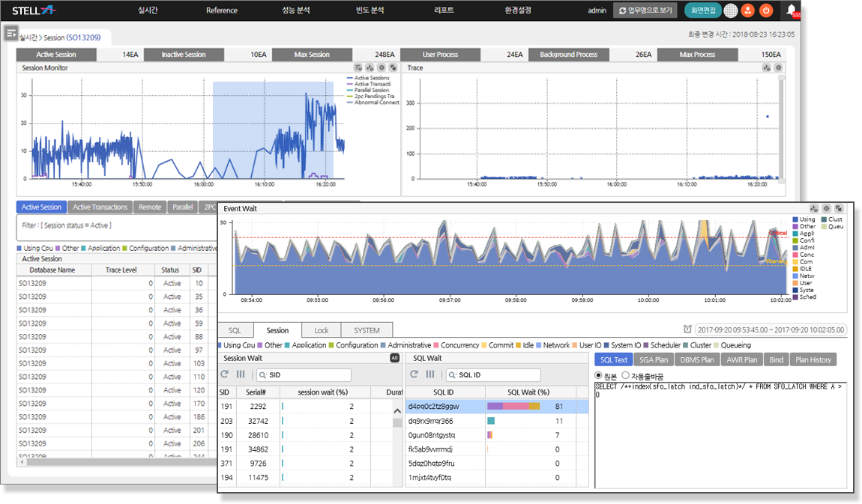Screen dimensions: 862x504
Task: Switch to the Remote tab
Action: coord(149,207)
